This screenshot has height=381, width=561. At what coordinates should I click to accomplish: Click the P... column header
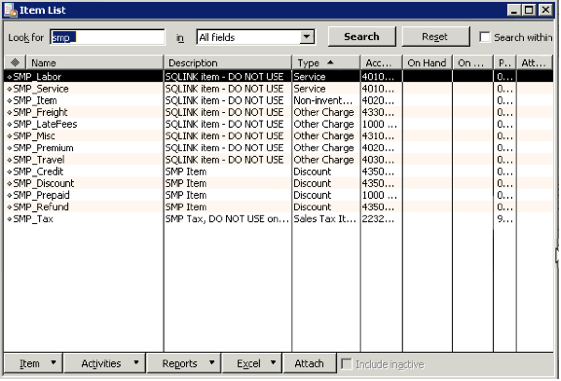505,63
